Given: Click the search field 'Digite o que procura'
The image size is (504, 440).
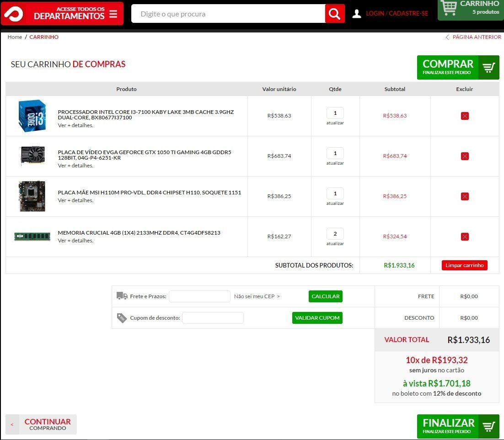Looking at the screenshot, I should [228, 14].
